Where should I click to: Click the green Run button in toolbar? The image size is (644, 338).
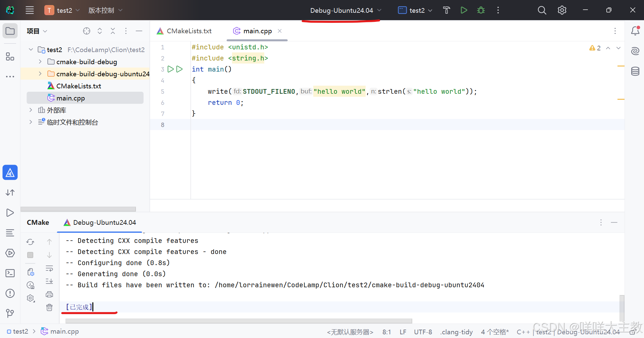click(464, 10)
